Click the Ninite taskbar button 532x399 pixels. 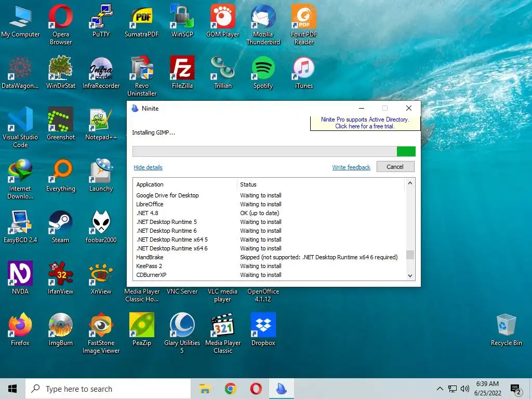[281, 389]
